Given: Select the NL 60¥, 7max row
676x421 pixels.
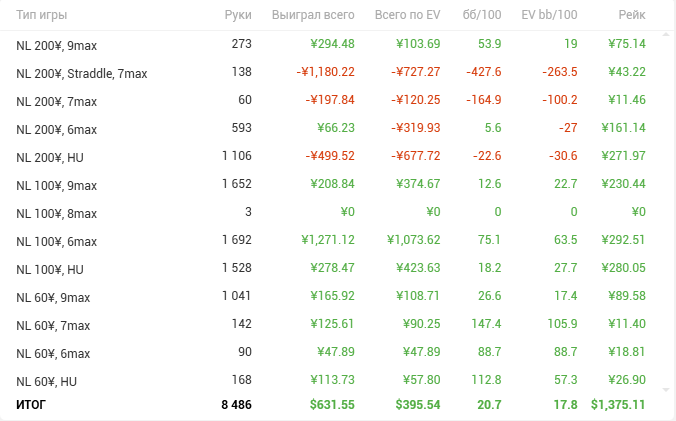Looking at the screenshot, I should 54,325.
